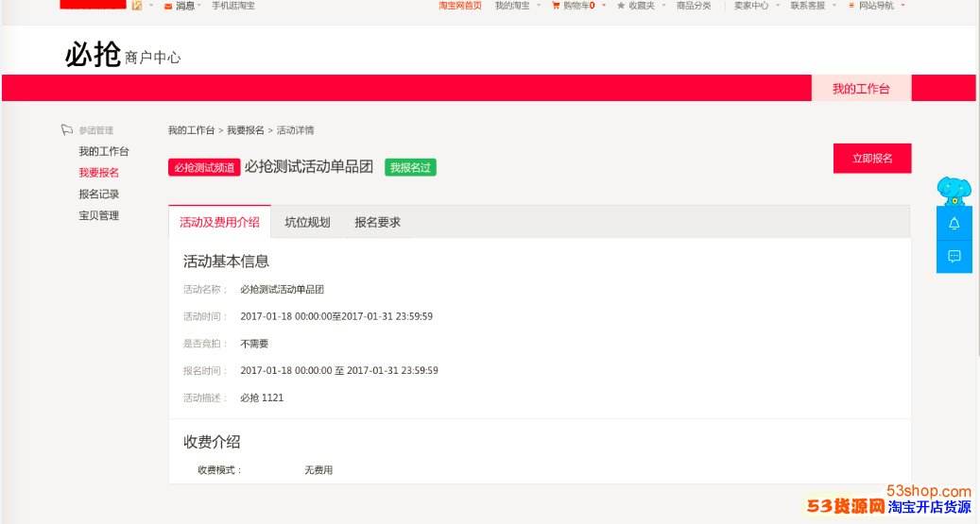Viewport: 980px width, 524px height.
Task: Click the 收费介绍 heading
Action: pyautogui.click(x=212, y=442)
